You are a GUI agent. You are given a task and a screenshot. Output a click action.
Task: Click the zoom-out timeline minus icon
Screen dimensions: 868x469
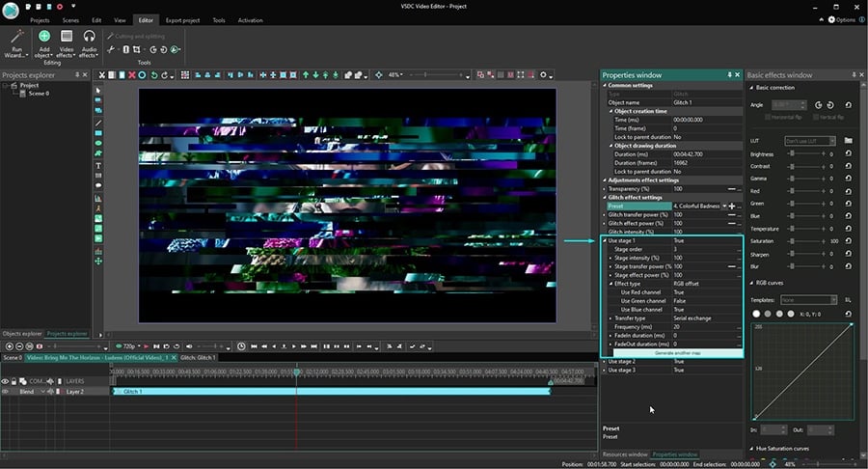[19, 346]
